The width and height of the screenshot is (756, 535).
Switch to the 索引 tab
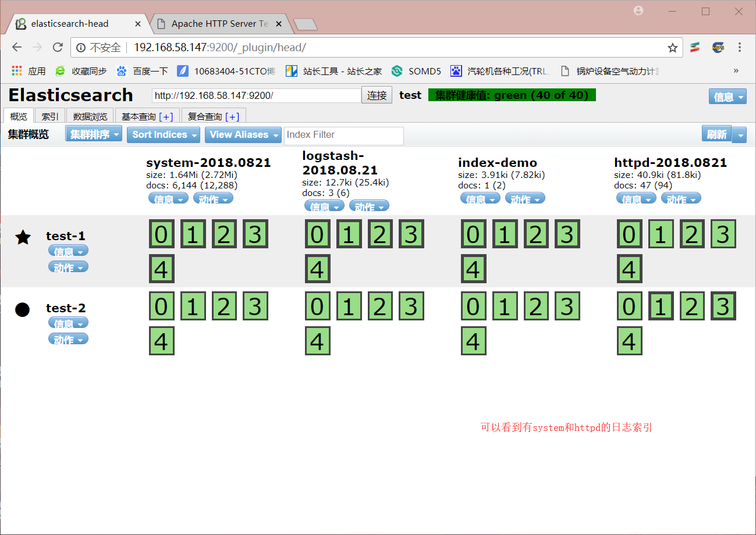click(50, 116)
